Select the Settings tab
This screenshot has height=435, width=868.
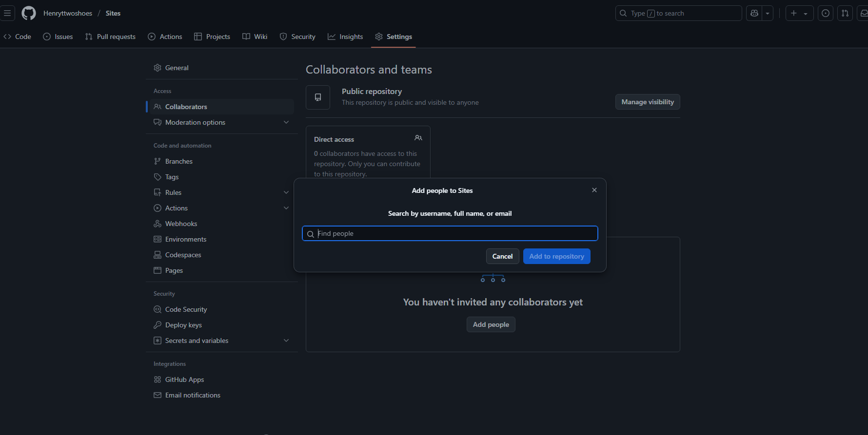[x=394, y=37]
